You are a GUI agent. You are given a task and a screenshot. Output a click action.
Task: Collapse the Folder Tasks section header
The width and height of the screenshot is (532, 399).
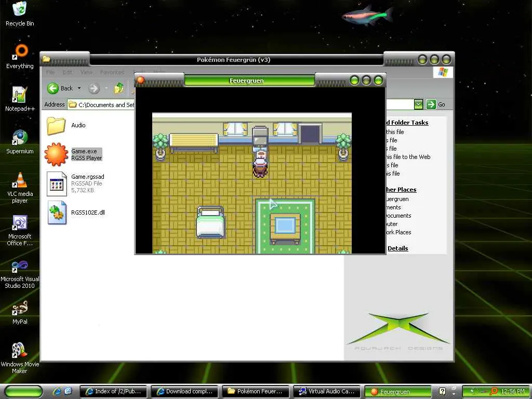tap(407, 123)
